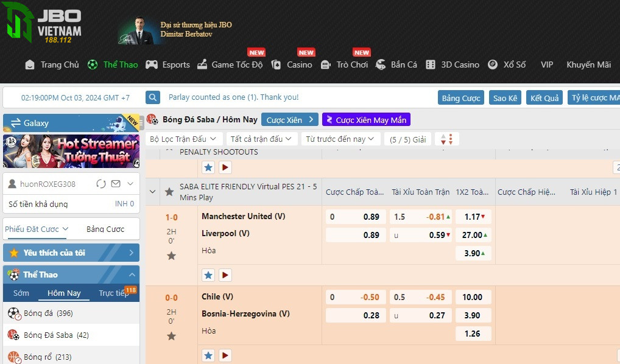
Task: Pick 1X2 draw odds 1.26
Action: [473, 333]
